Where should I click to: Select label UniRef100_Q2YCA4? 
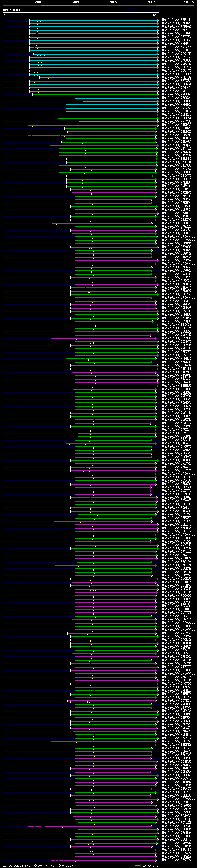coord(176,260)
